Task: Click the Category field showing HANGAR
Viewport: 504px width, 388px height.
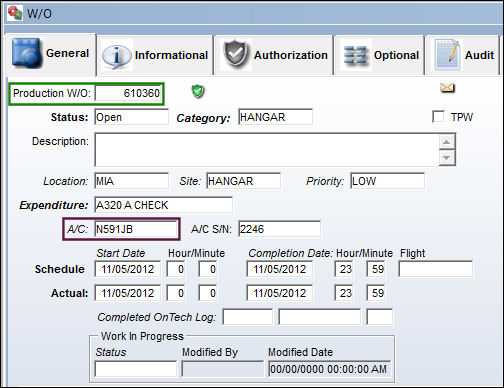Action: click(276, 117)
